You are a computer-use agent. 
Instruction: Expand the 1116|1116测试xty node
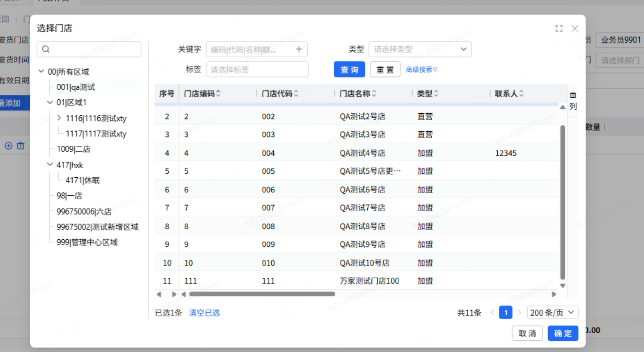point(59,118)
